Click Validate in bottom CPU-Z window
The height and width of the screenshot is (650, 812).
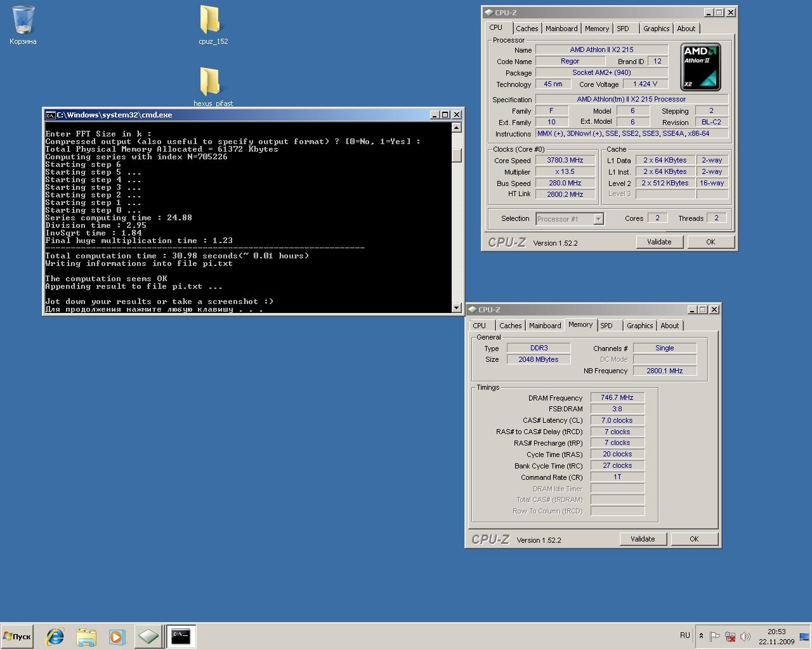[x=643, y=539]
